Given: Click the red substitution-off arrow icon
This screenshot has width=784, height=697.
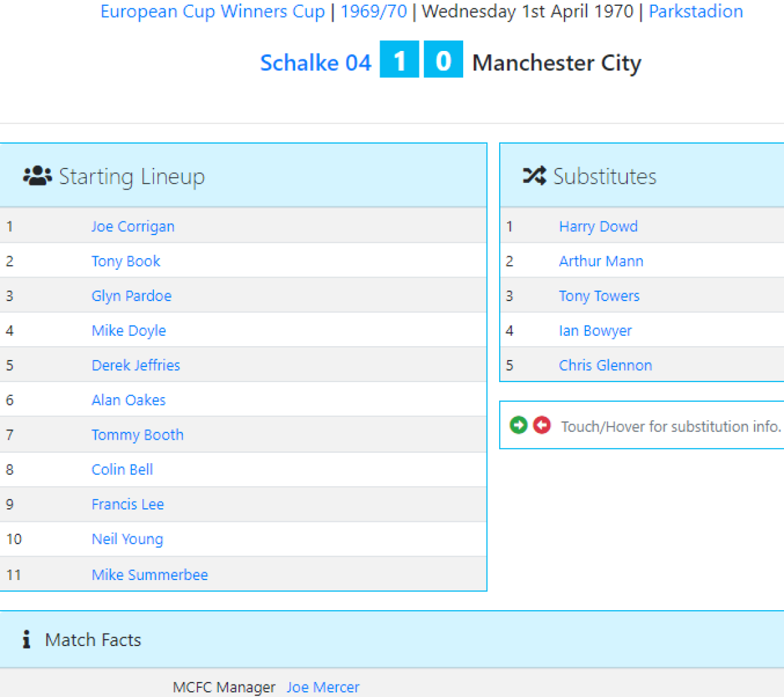Looking at the screenshot, I should [x=542, y=425].
